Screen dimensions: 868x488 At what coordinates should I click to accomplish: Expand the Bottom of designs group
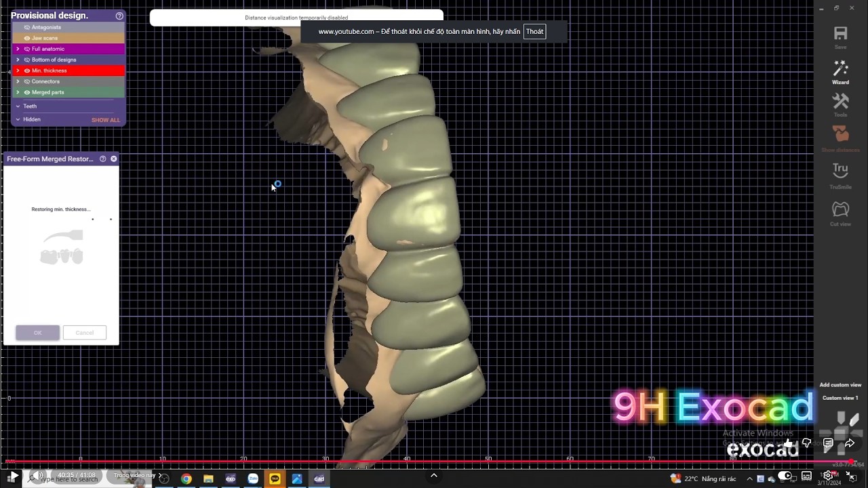(x=18, y=60)
